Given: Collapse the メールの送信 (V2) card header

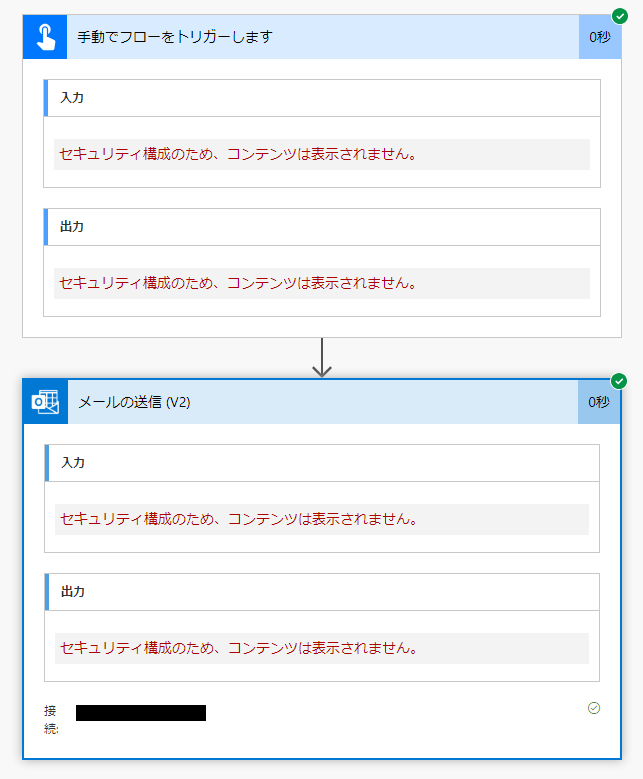Looking at the screenshot, I should [300, 402].
